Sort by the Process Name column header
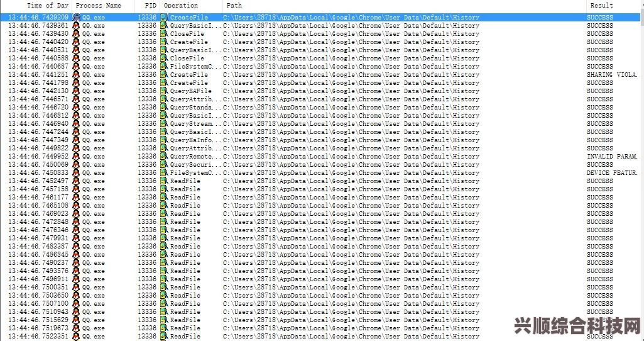644x341 pixels. pyautogui.click(x=104, y=6)
